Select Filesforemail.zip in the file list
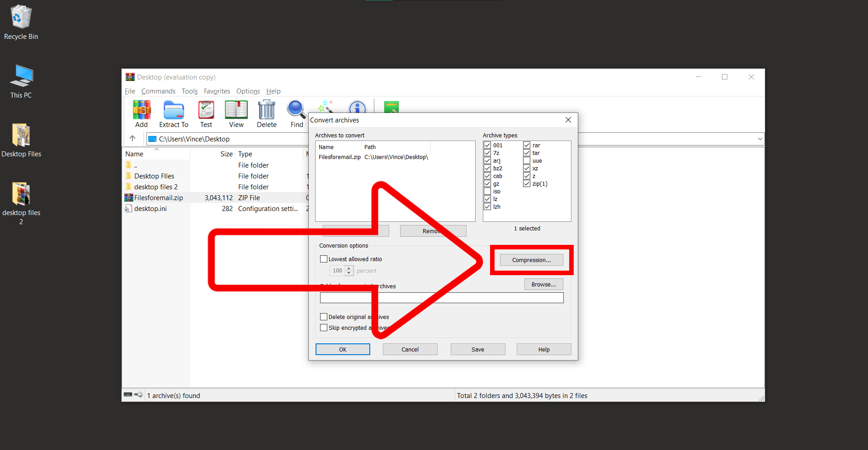Image resolution: width=868 pixels, height=450 pixels. pos(159,197)
